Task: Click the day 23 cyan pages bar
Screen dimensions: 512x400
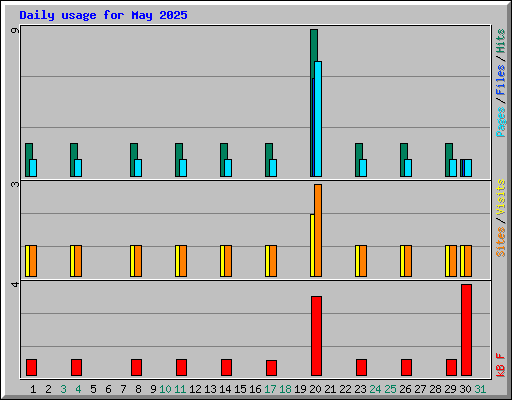Action: (363, 168)
